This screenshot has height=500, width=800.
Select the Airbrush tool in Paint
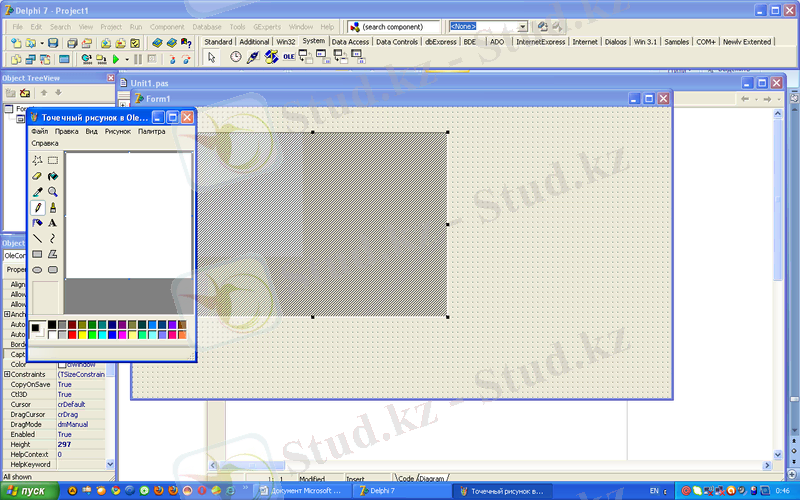pos(37,223)
